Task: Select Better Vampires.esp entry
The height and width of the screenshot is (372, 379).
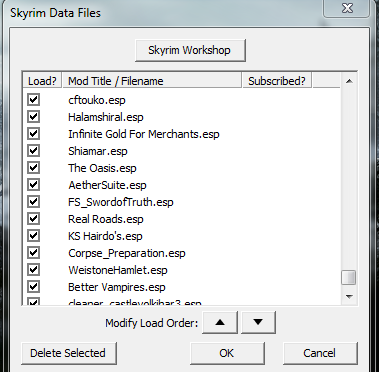Action: click(117, 287)
